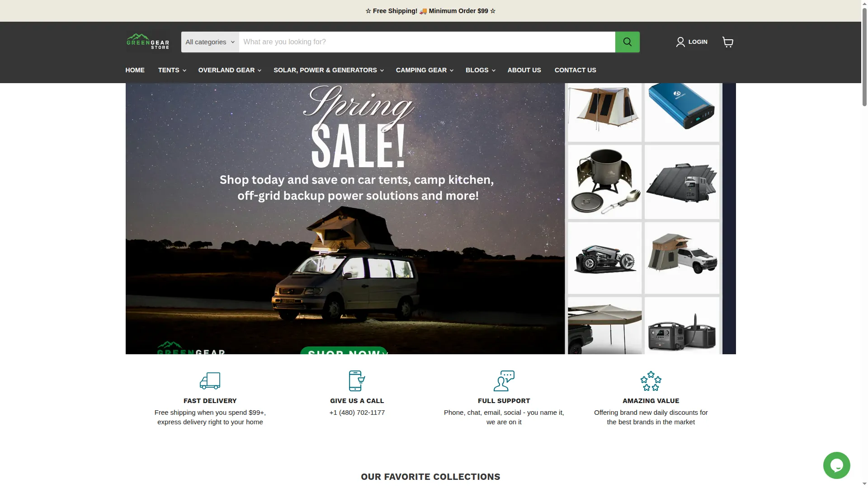The height and width of the screenshot is (488, 868).
Task: Click the vehicle awning thumbnail
Action: 604,325
